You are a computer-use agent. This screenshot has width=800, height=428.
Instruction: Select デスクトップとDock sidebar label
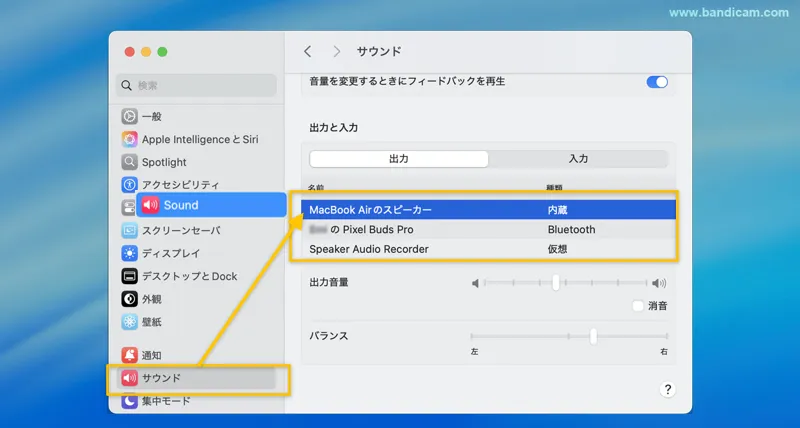189,276
